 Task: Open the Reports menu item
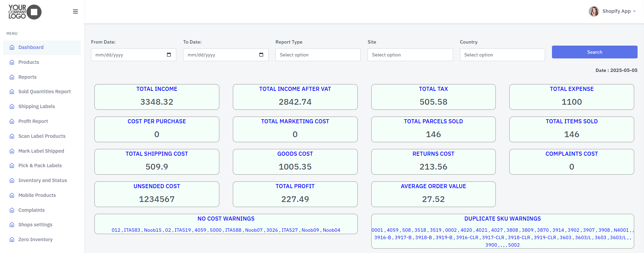click(42, 77)
